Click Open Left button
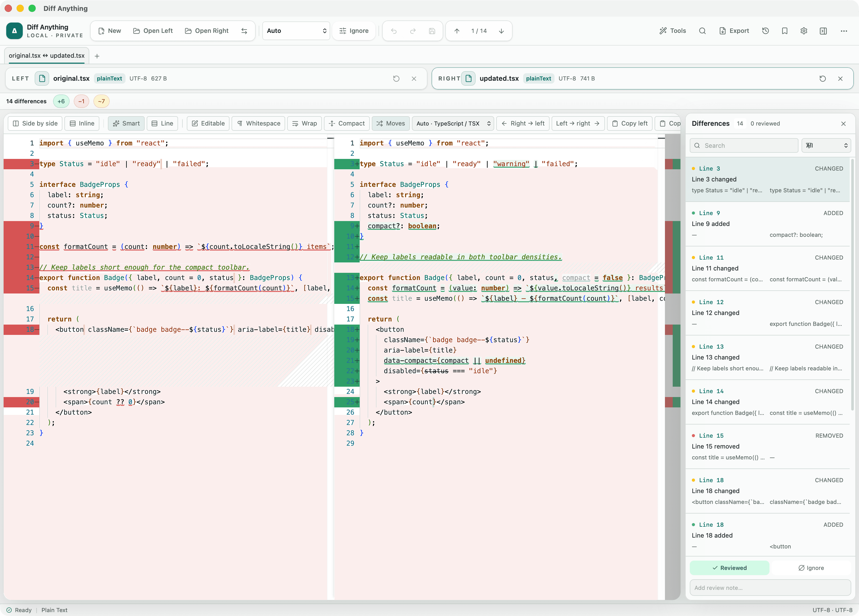Image resolution: width=859 pixels, height=616 pixels. (153, 31)
